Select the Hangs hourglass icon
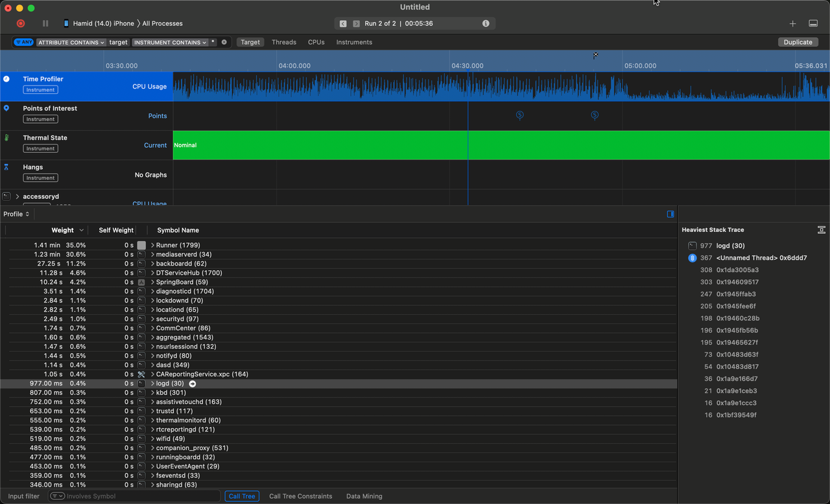The width and height of the screenshot is (830, 504). coord(6,167)
